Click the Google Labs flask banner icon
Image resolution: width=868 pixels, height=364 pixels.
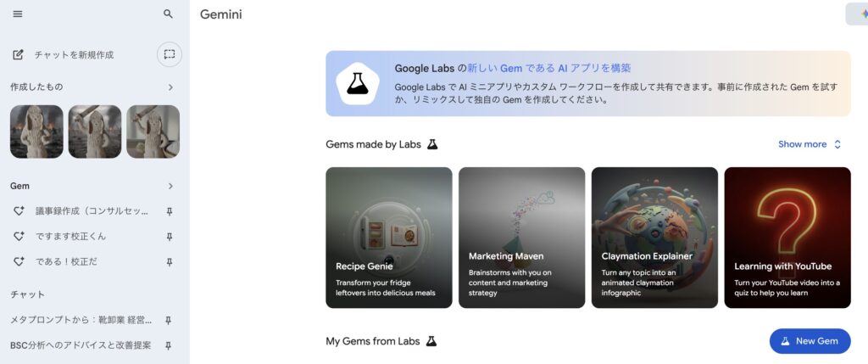click(358, 84)
